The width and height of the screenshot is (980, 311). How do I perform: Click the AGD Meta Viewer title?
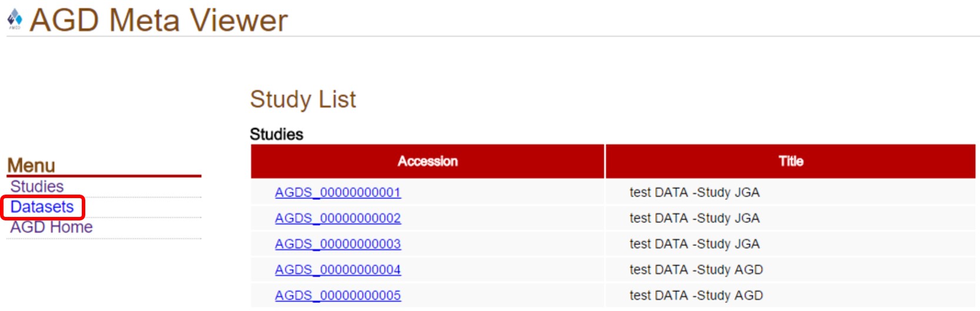pos(159,21)
